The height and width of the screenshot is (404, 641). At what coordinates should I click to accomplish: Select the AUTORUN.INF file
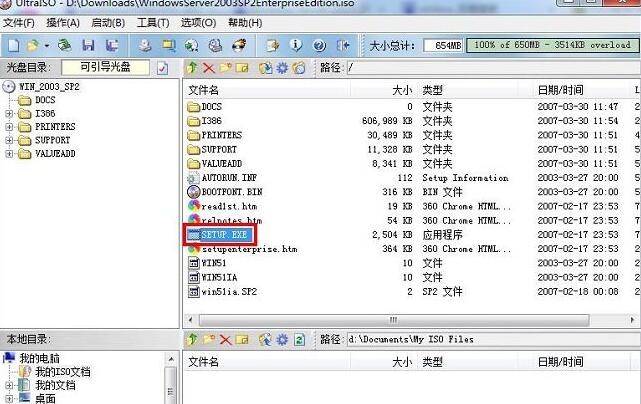point(229,178)
